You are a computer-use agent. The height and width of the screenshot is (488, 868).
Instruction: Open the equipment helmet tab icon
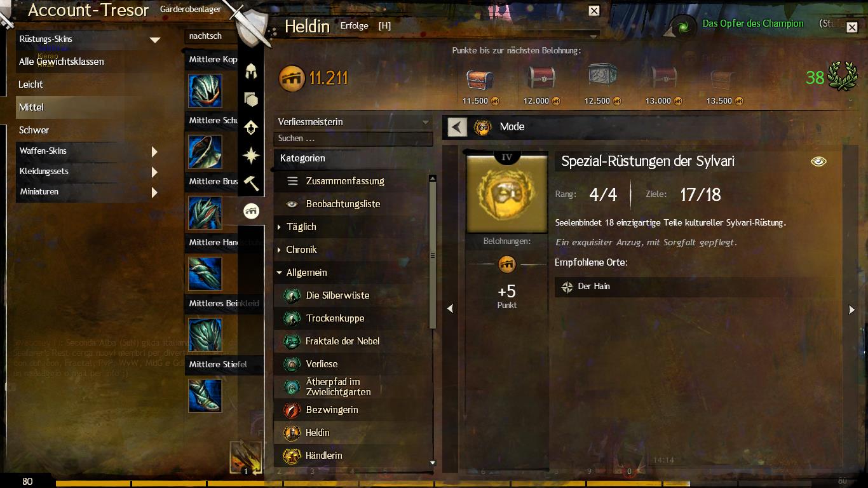coord(251,71)
